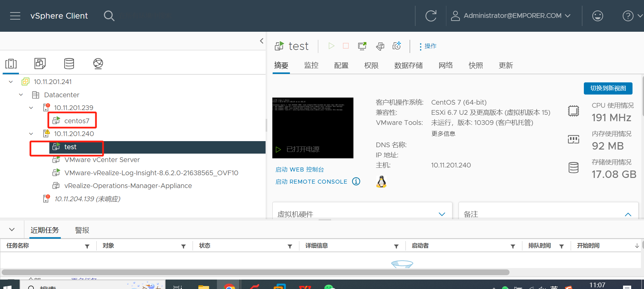Click 切换到新视图 button
Viewport: 644px width, 289px height.
click(608, 88)
